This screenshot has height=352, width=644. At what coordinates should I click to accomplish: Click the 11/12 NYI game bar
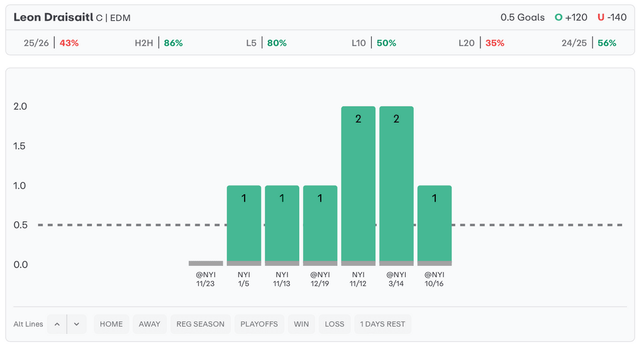pyautogui.click(x=358, y=185)
